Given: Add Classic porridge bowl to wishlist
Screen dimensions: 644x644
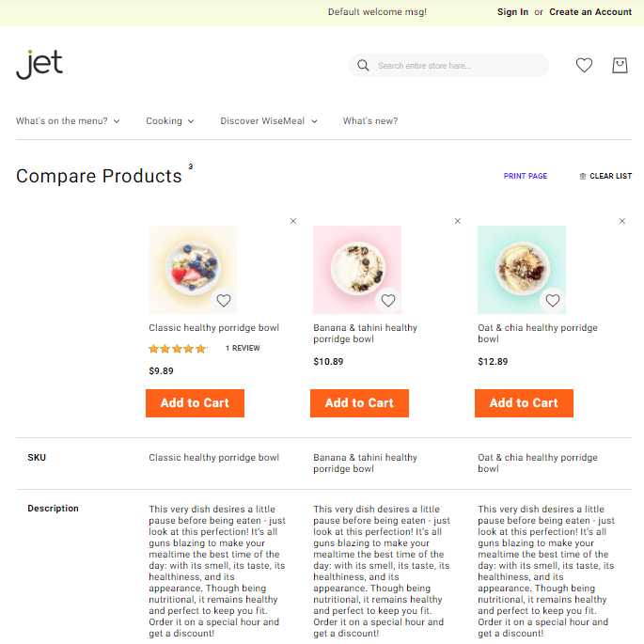Looking at the screenshot, I should click(224, 301).
